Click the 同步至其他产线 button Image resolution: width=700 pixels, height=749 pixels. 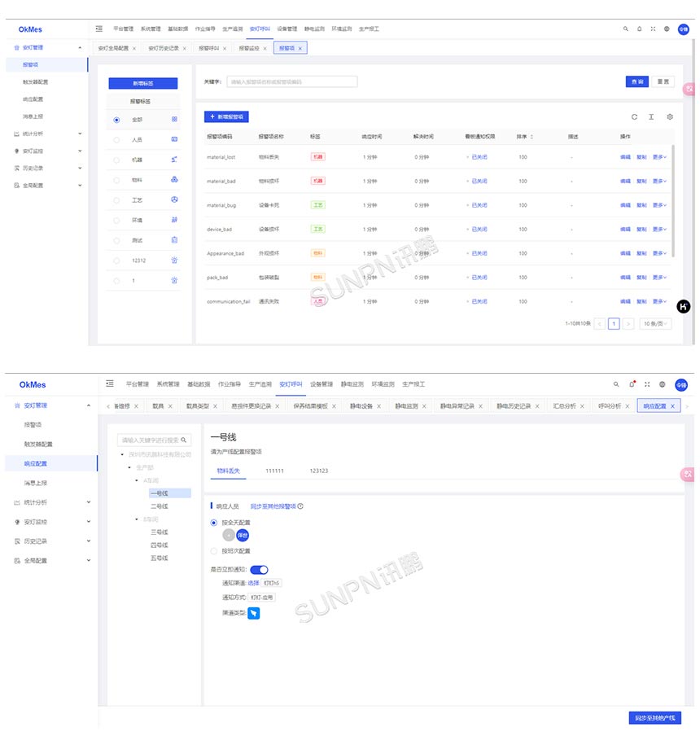654,717
